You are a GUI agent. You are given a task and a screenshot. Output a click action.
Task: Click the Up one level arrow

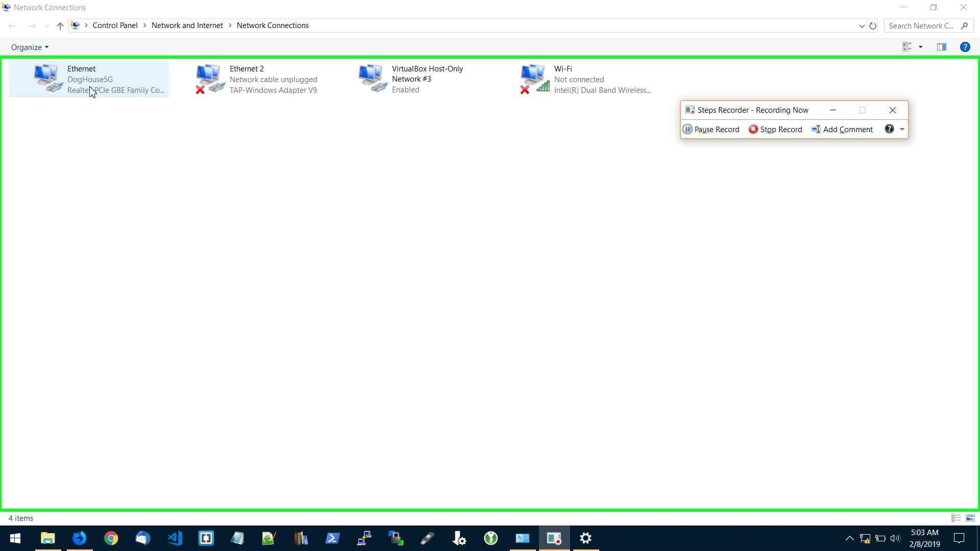coord(60,26)
